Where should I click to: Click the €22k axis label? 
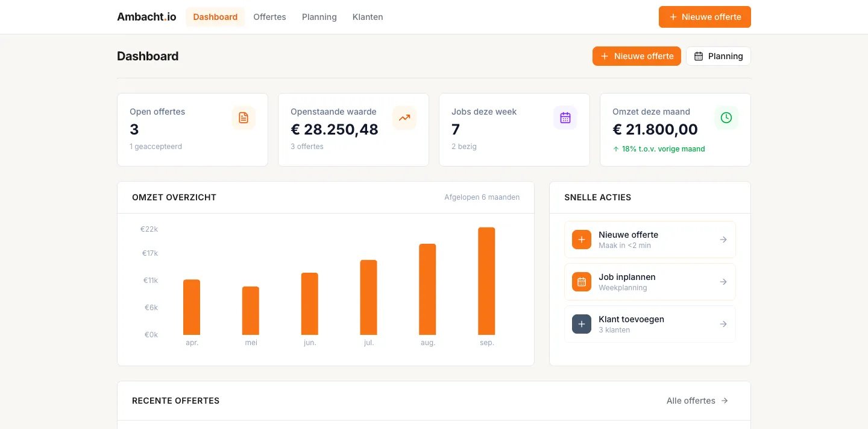pyautogui.click(x=149, y=229)
